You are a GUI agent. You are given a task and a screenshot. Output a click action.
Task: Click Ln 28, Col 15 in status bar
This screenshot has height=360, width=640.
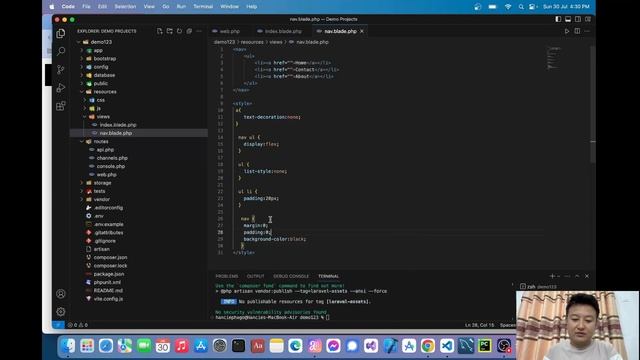click(x=479, y=325)
